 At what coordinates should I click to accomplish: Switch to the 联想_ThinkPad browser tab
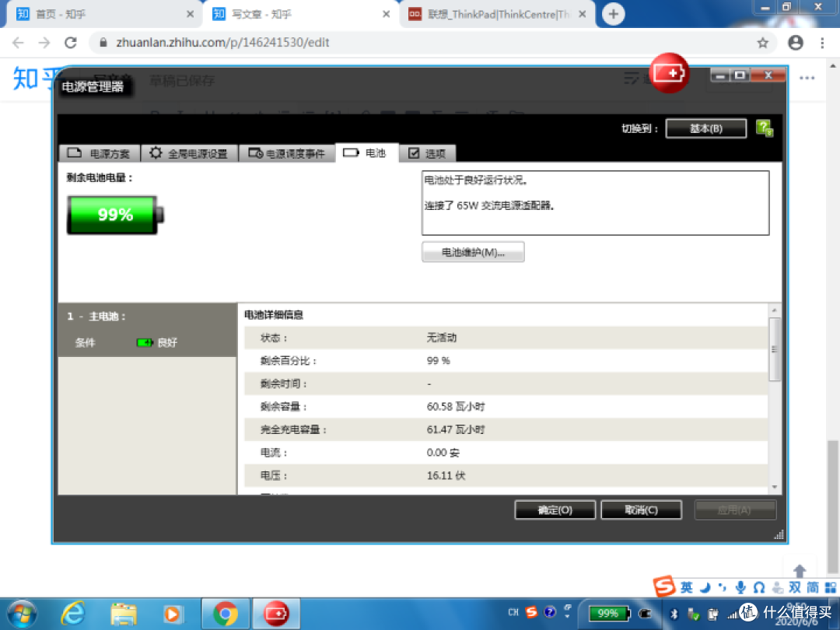pos(495,14)
